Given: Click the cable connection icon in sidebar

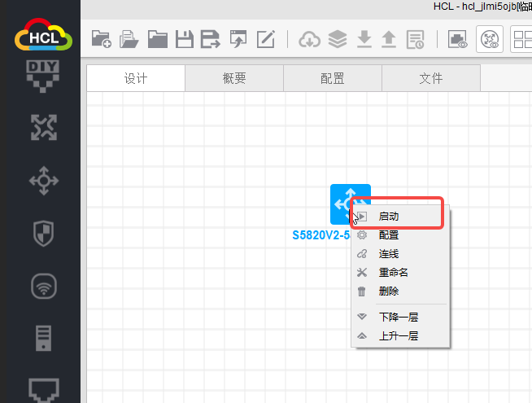Looking at the screenshot, I should coord(43,388).
